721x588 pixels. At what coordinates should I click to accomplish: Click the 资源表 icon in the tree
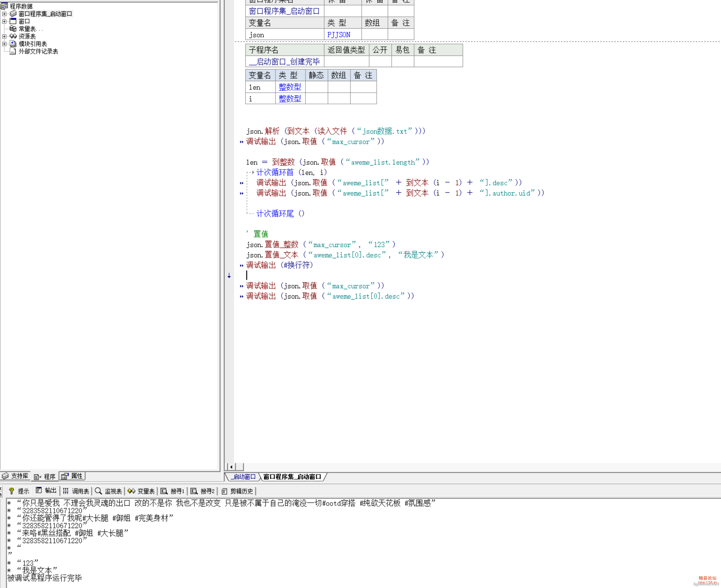[13, 36]
